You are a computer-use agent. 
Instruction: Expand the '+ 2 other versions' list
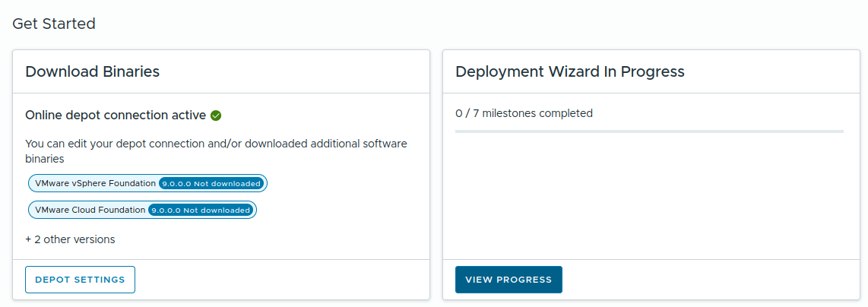click(x=70, y=239)
